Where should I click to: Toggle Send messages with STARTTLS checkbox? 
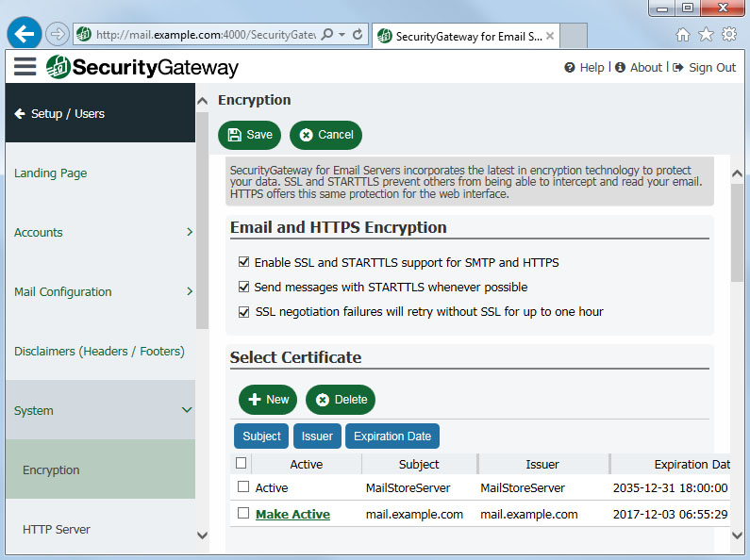coord(244,287)
